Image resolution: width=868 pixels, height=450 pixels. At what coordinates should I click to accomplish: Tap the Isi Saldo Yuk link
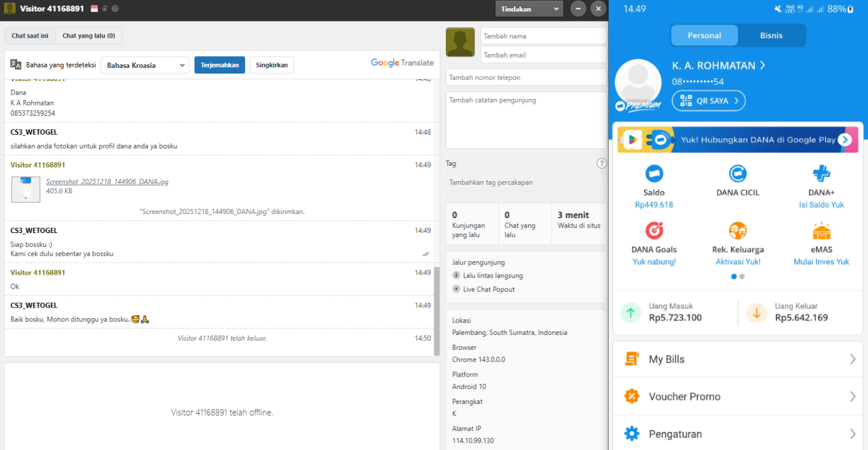821,204
